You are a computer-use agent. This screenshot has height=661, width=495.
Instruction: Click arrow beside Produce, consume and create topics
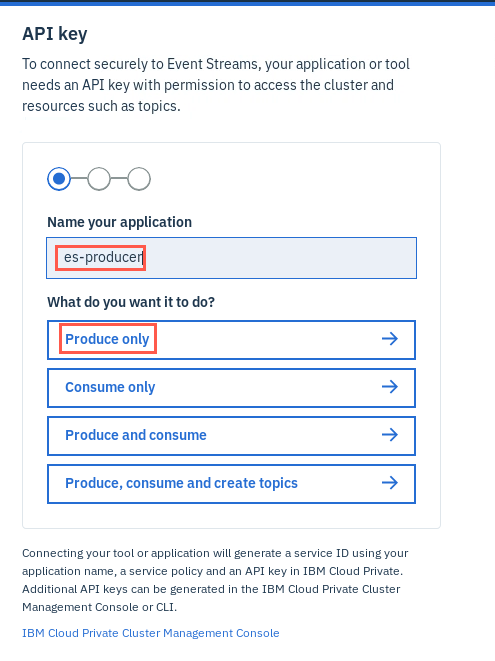390,483
